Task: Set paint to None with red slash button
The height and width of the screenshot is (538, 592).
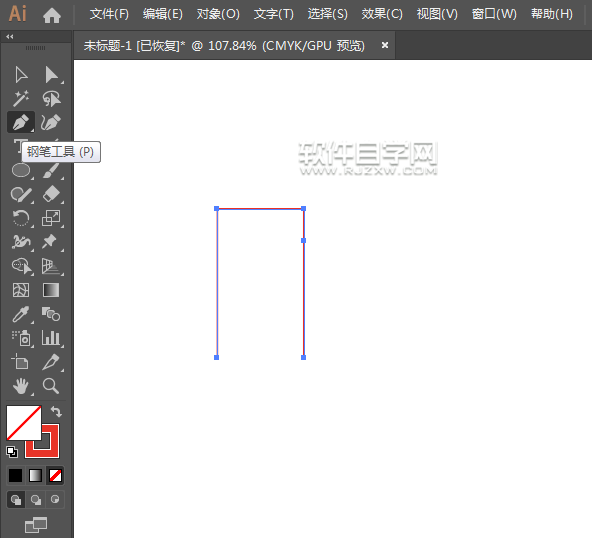Action: 55,475
